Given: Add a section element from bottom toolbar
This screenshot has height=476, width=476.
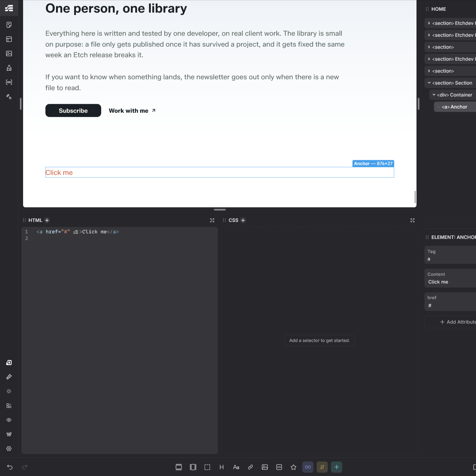Looking at the screenshot, I should 179,467.
